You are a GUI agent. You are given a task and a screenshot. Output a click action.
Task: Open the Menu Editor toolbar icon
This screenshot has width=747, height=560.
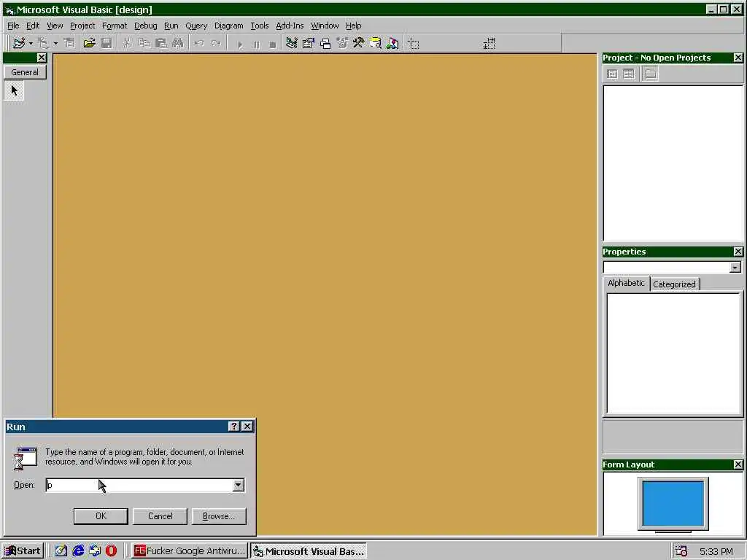click(x=69, y=43)
